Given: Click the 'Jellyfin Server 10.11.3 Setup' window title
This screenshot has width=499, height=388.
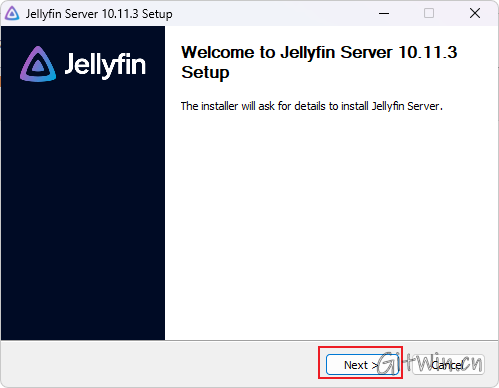Looking at the screenshot, I should point(99,14).
